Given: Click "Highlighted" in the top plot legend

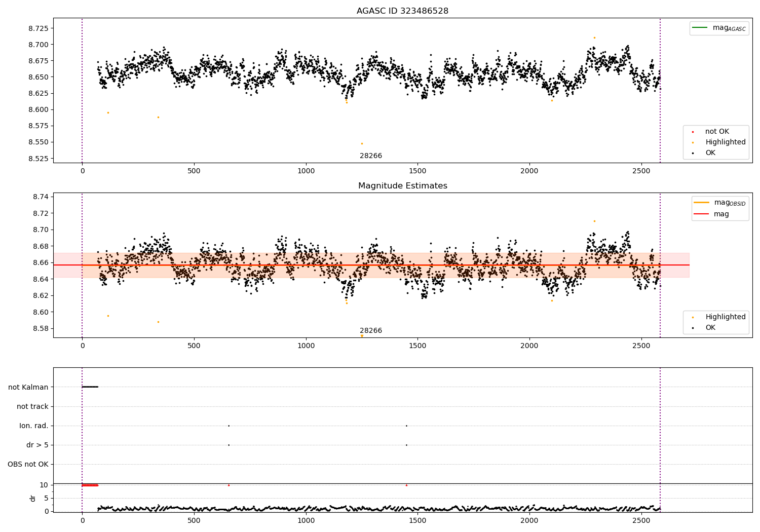Looking at the screenshot, I should click(725, 142).
